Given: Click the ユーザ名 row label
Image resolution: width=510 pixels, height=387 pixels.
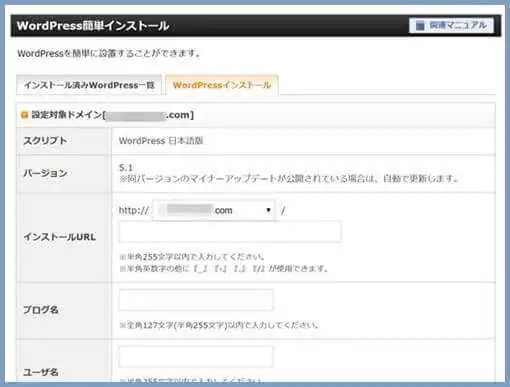Looking at the screenshot, I should (41, 372).
